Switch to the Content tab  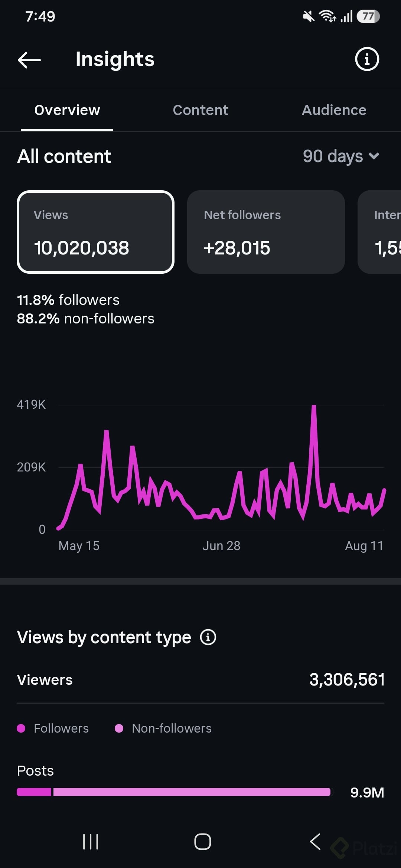point(200,110)
